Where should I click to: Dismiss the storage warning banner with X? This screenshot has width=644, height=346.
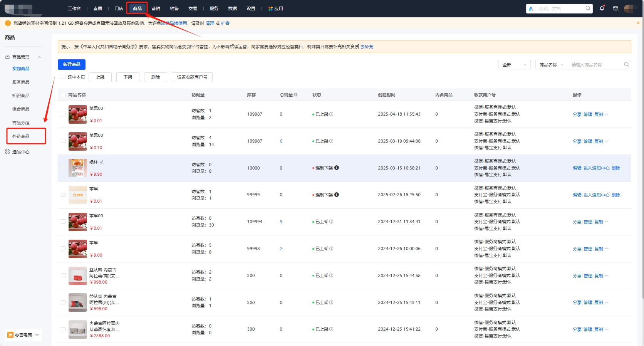click(638, 23)
